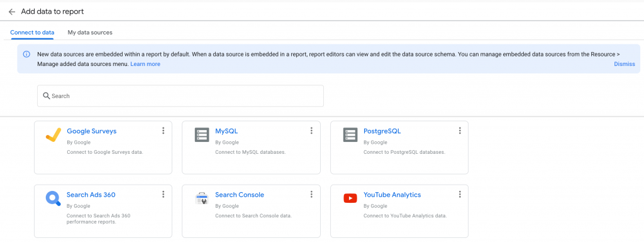Open the Learn more link
The image size is (644, 243).
(145, 64)
